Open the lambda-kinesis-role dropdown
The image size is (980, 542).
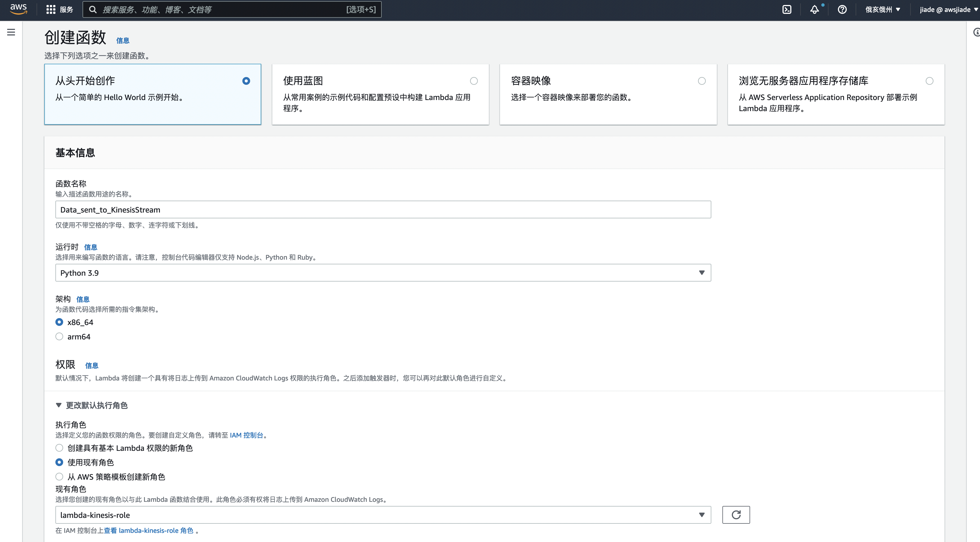[383, 515]
